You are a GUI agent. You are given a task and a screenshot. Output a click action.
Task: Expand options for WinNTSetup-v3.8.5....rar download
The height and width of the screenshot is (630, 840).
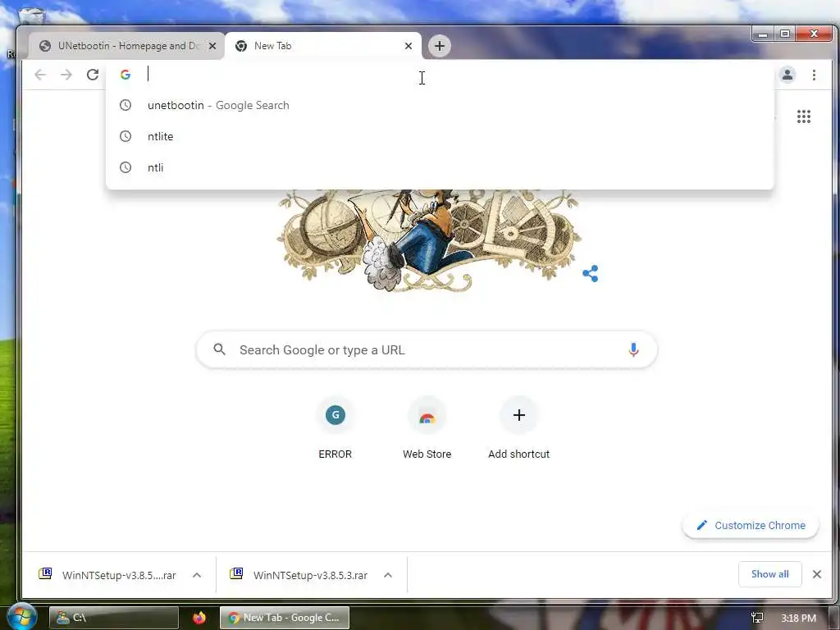[x=197, y=575]
